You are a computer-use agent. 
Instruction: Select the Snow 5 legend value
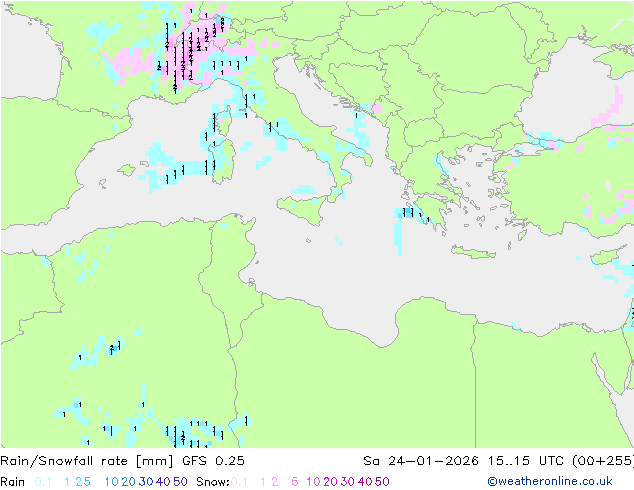point(294,482)
